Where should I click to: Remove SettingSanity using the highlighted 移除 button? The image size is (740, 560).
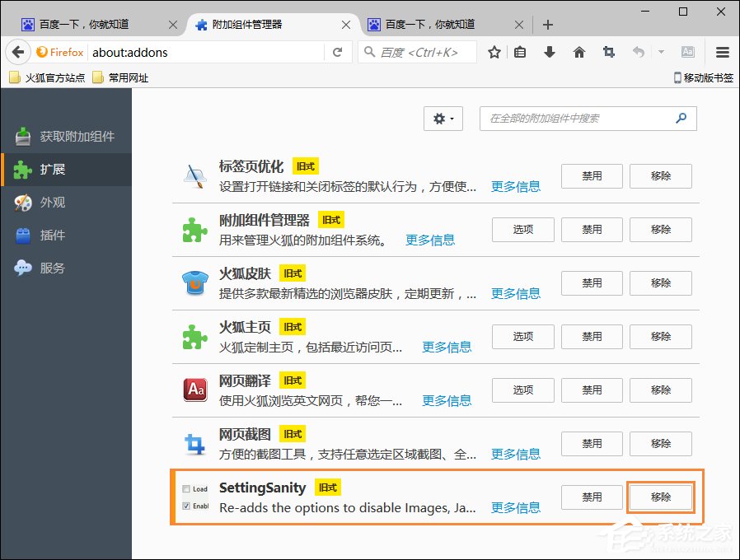coord(660,497)
